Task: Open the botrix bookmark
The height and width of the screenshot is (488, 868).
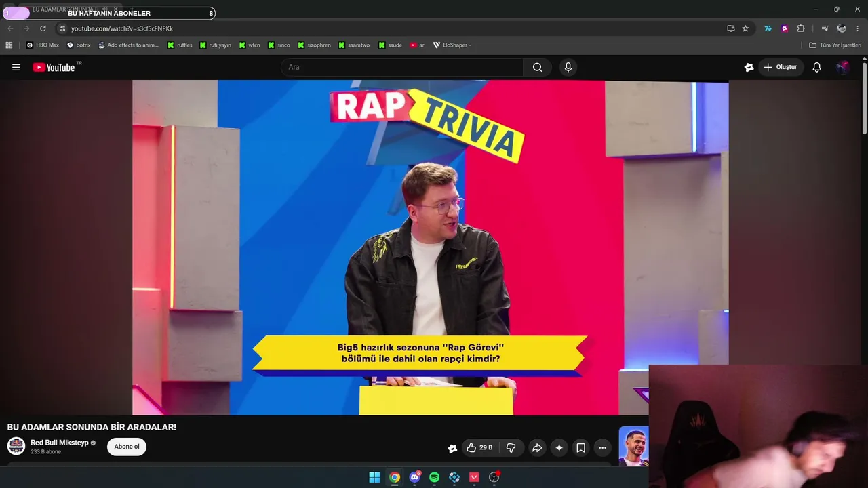Action: [x=78, y=45]
